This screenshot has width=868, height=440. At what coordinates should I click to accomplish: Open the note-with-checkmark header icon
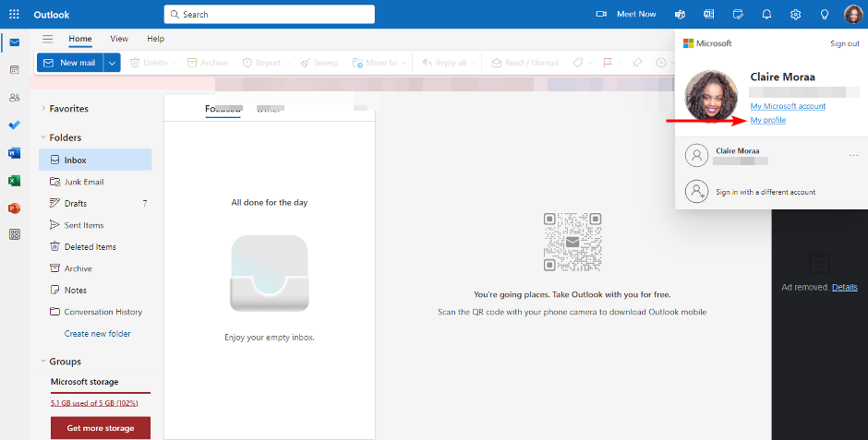738,15
